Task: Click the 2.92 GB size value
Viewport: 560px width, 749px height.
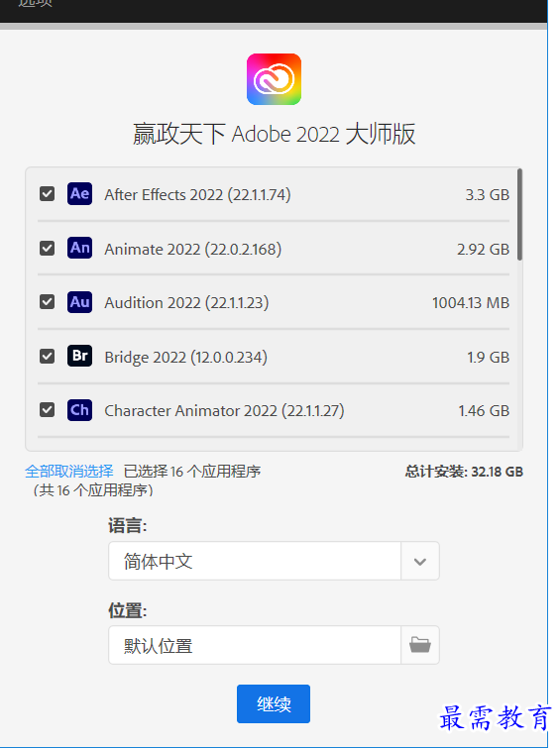Action: [x=483, y=250]
